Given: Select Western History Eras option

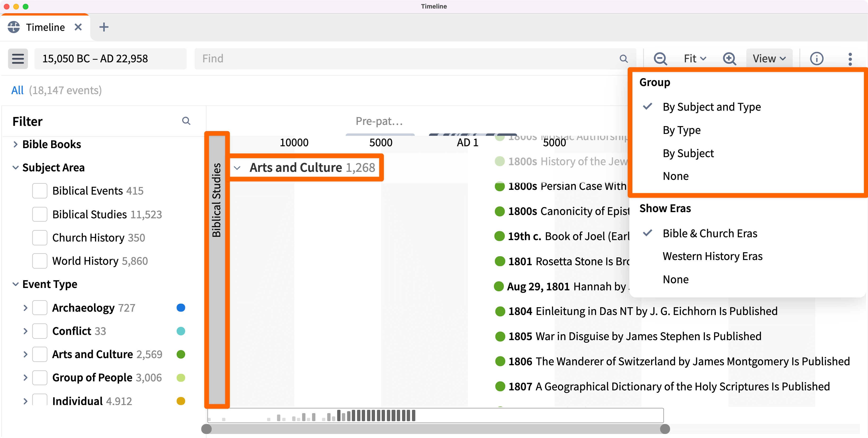Looking at the screenshot, I should pyautogui.click(x=712, y=256).
